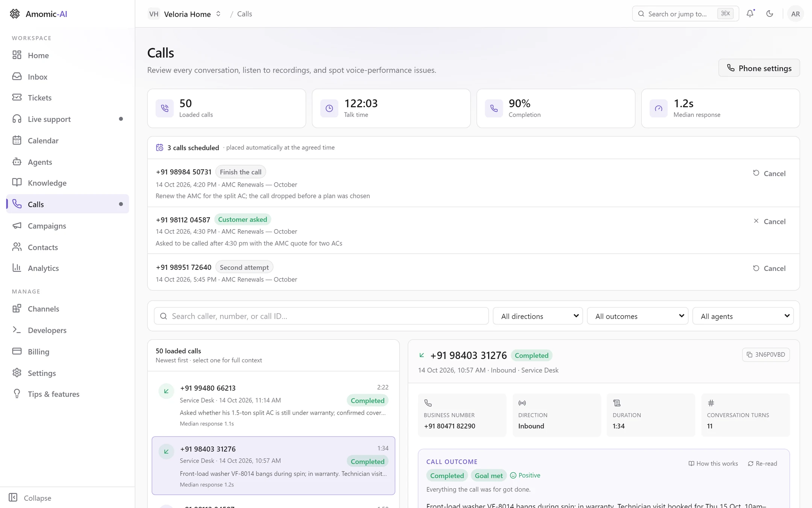Viewport: 812px width, 508px height.
Task: Copy call ID 3N6P0VBD
Action: point(766,354)
